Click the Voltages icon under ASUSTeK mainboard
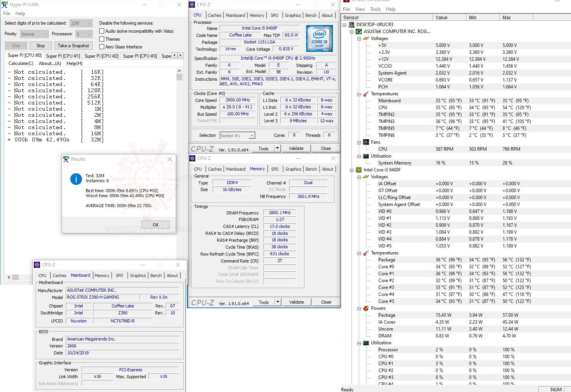The height and width of the screenshot is (392, 571). point(366,38)
